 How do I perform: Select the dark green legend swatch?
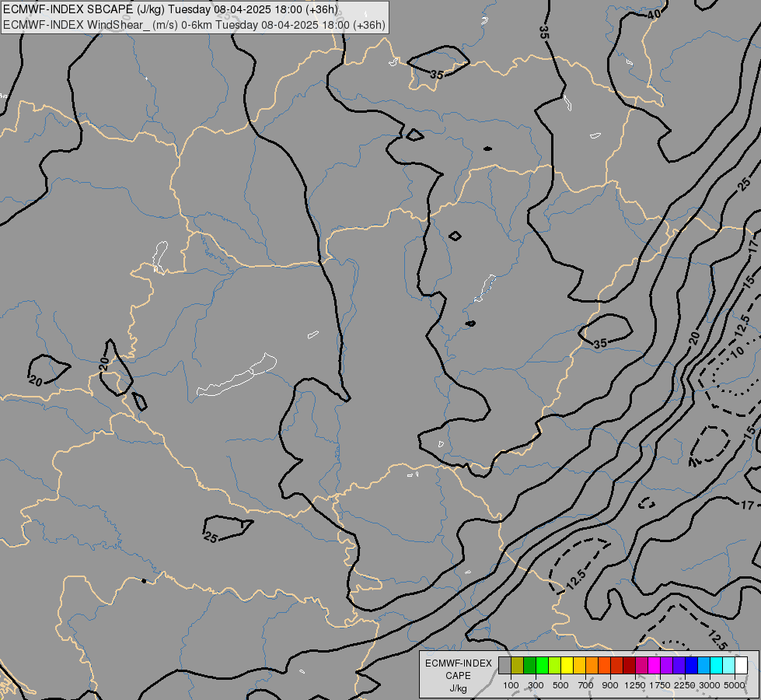tap(529, 666)
